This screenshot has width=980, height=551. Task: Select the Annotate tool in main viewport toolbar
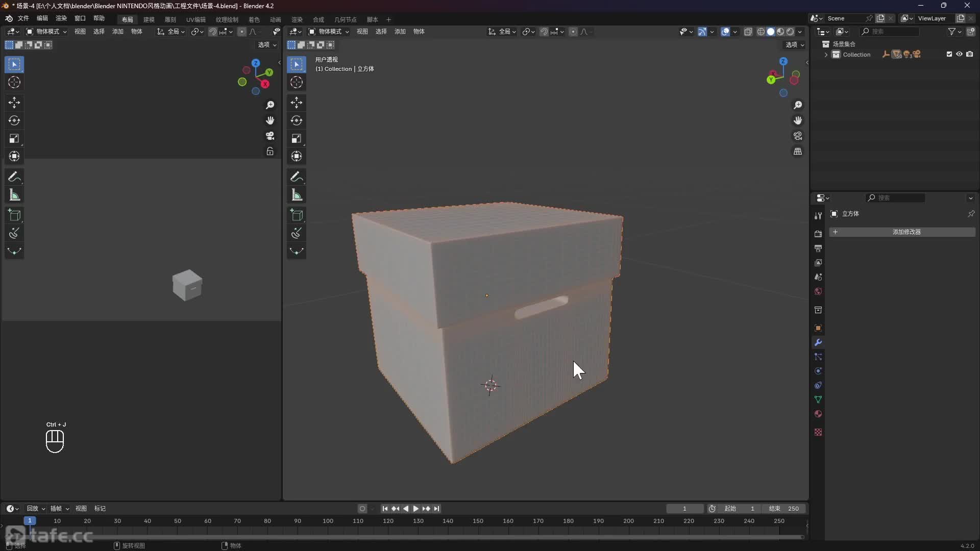click(297, 177)
